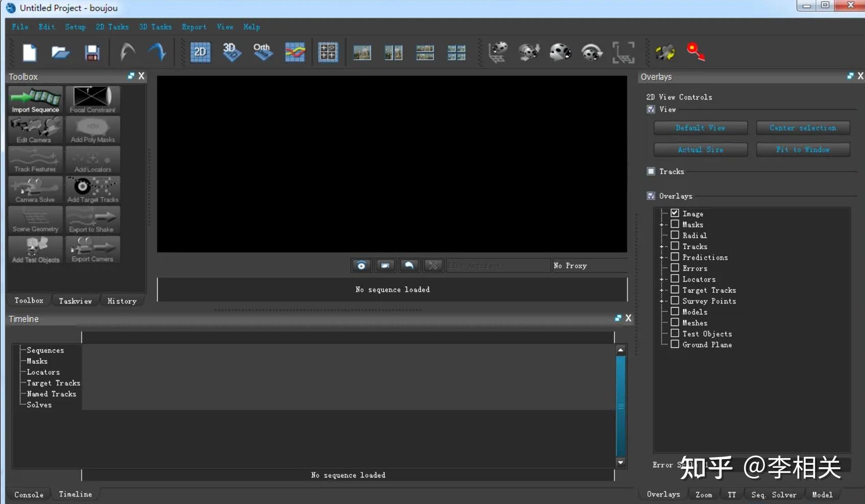Uncheck the Image overlay checkbox

pyautogui.click(x=675, y=213)
